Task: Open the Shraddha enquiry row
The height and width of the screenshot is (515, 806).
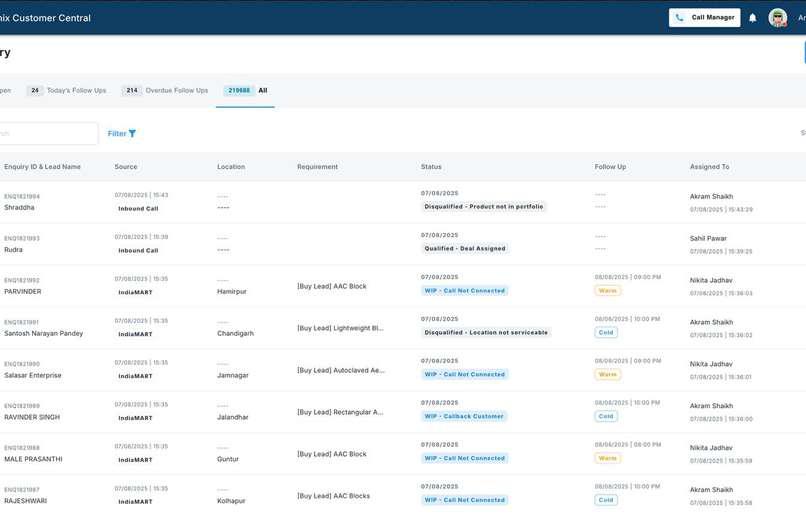Action: (x=403, y=202)
